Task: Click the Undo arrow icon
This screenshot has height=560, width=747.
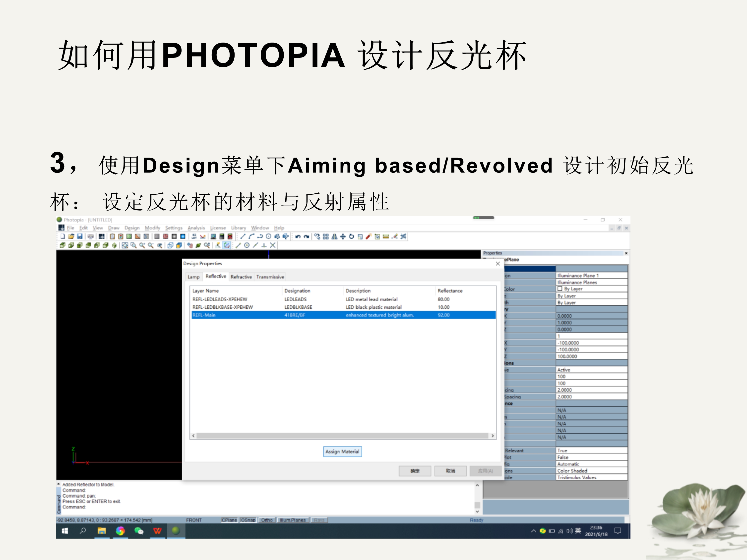Action: (298, 237)
